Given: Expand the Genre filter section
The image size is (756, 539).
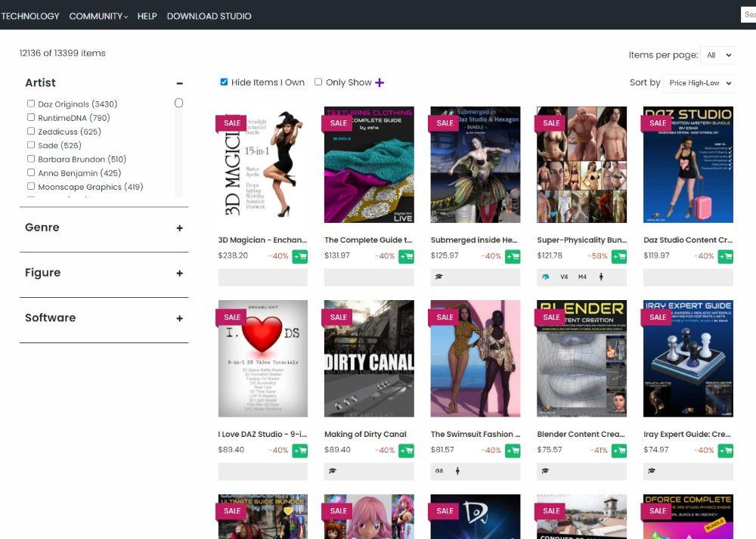Looking at the screenshot, I should click(179, 228).
